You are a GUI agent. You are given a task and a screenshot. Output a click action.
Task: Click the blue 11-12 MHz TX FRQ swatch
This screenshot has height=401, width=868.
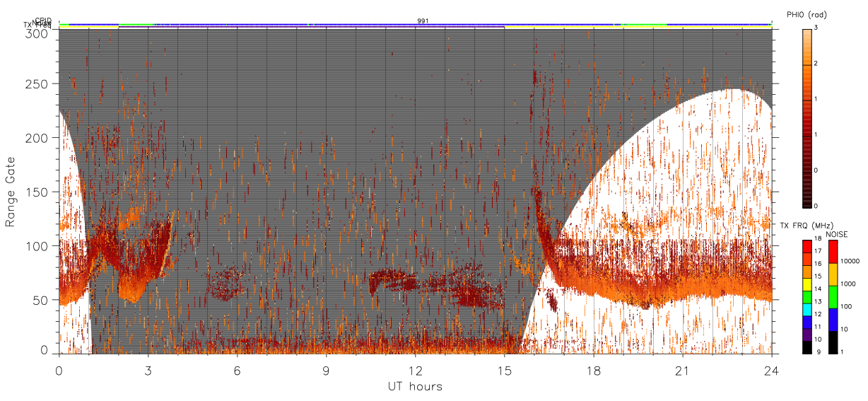807,322
